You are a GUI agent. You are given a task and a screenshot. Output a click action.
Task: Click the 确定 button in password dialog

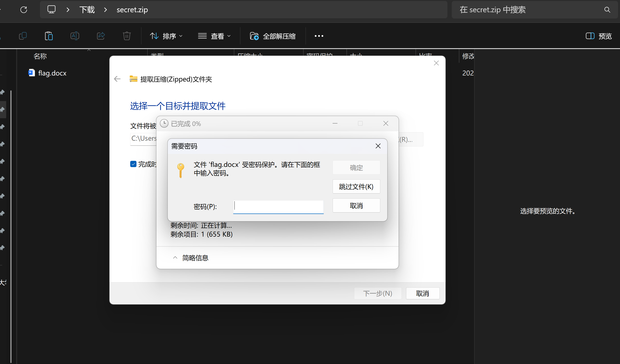(x=356, y=168)
